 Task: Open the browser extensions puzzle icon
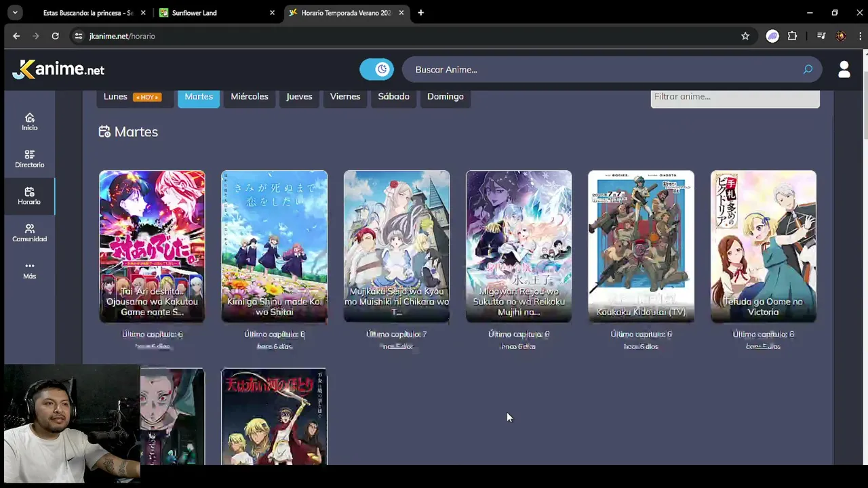[792, 36]
